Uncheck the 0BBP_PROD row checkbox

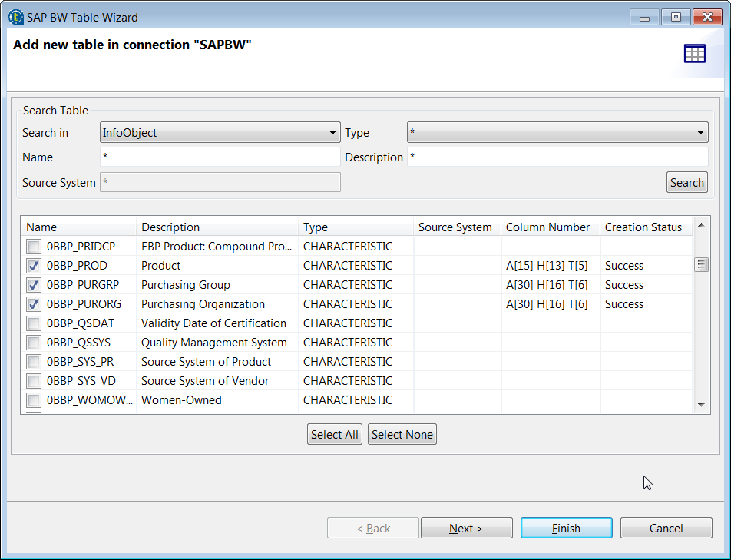click(x=34, y=266)
